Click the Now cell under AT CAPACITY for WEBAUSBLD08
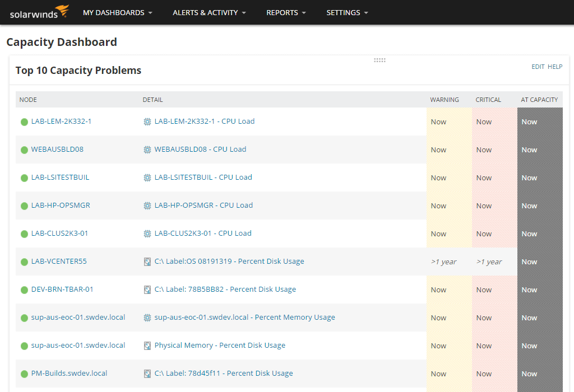 click(x=529, y=150)
